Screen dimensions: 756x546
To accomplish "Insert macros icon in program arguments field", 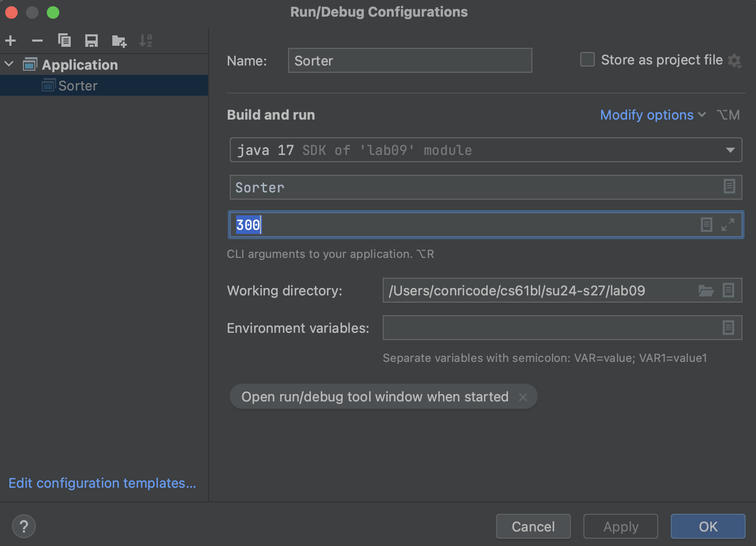I will tap(706, 225).
